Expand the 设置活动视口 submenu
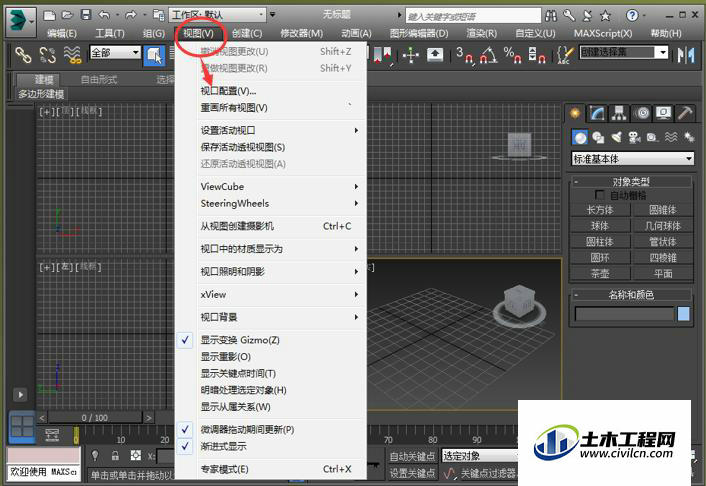 [x=270, y=131]
